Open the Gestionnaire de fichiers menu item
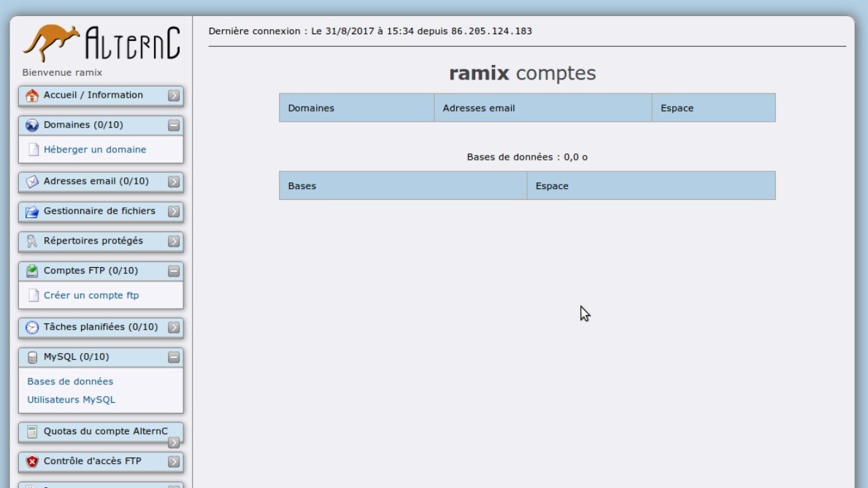Viewport: 868px width, 488px height. [99, 212]
